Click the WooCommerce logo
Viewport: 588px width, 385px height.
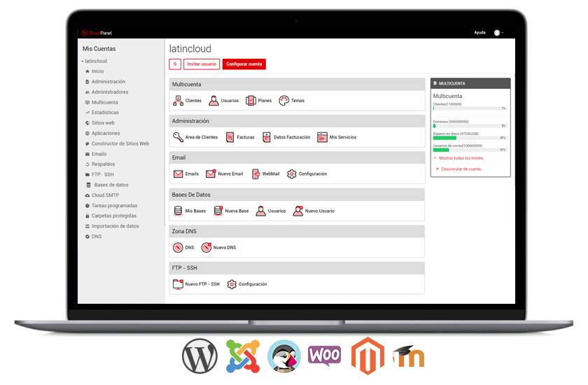click(x=324, y=356)
